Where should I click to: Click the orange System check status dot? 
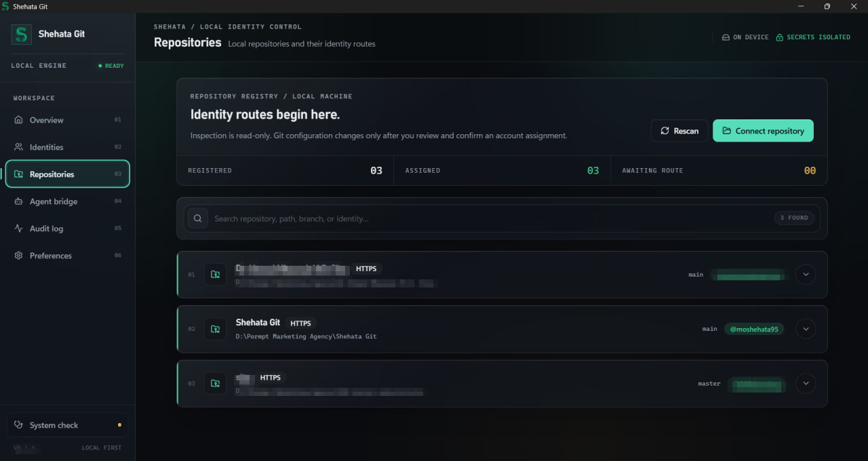point(119,425)
